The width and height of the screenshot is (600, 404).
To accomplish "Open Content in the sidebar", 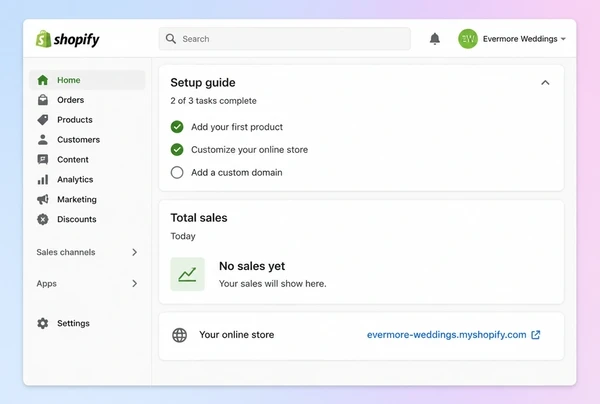I will coord(87,160).
